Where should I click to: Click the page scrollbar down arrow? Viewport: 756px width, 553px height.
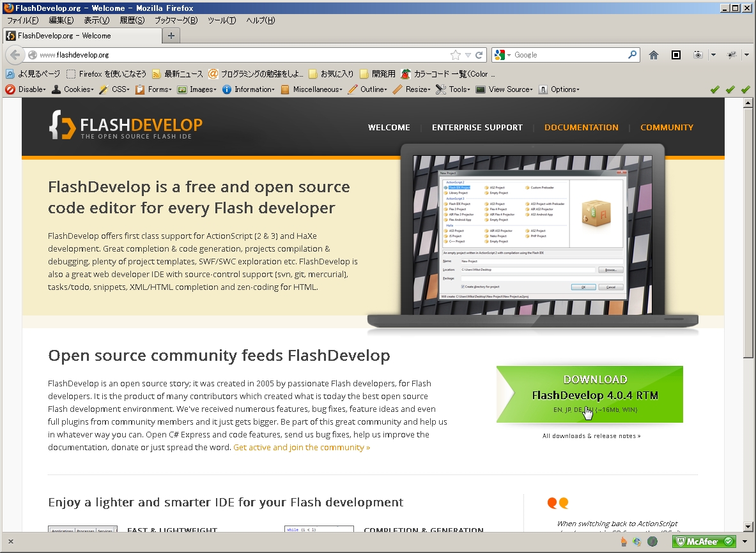[748, 527]
